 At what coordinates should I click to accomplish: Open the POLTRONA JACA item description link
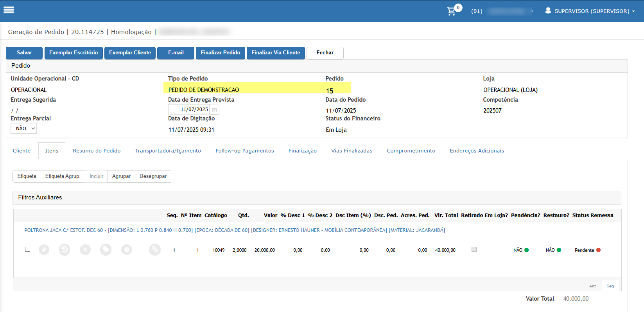pos(235,230)
